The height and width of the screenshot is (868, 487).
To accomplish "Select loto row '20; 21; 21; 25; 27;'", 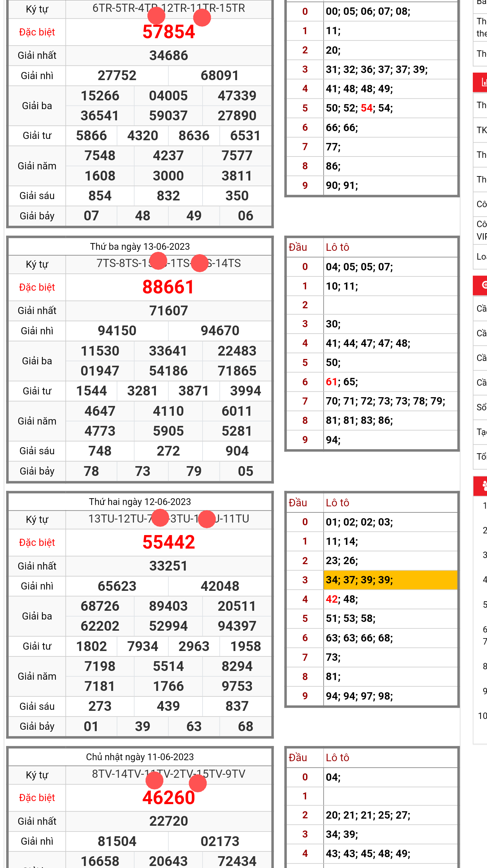I will pyautogui.click(x=390, y=815).
